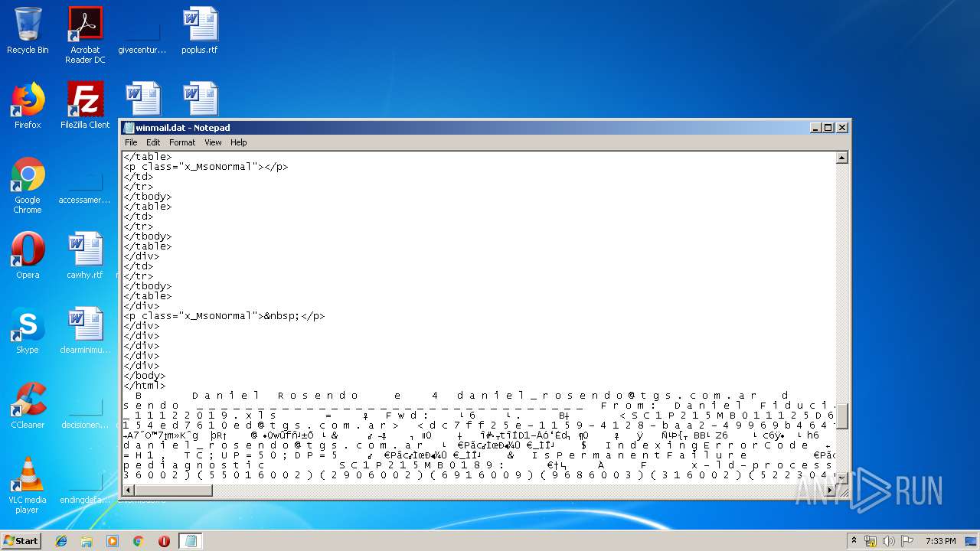Open Internet Explorer from the taskbar
The image size is (980, 551).
(x=61, y=541)
